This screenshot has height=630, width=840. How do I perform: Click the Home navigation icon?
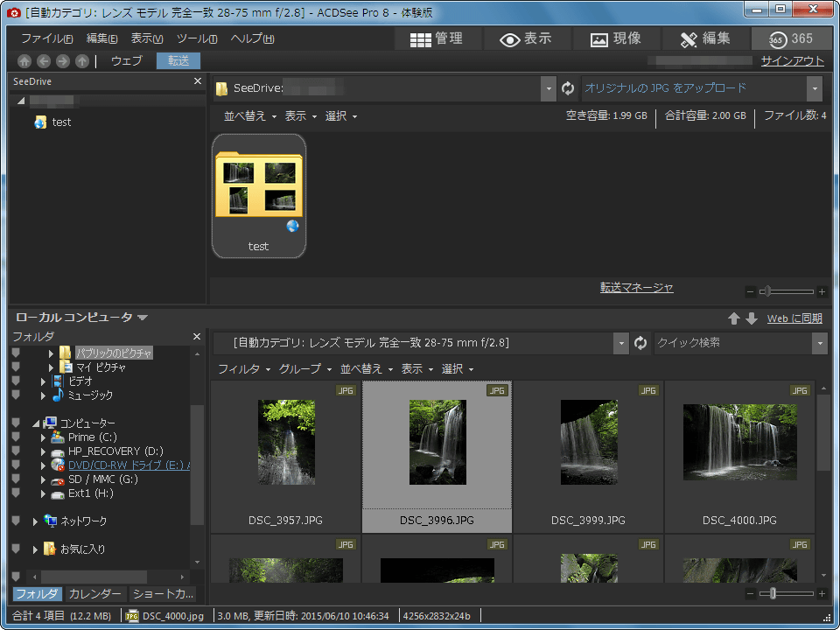tap(24, 61)
